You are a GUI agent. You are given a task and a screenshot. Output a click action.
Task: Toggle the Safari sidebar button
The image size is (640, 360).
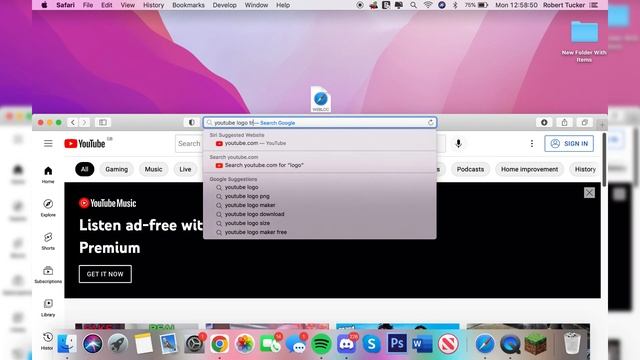pos(103,122)
